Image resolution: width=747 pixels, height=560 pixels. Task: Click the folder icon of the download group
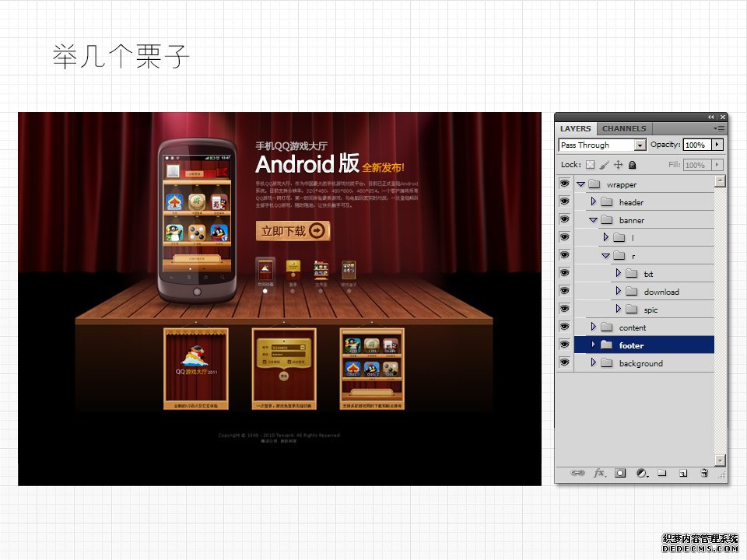point(631,292)
